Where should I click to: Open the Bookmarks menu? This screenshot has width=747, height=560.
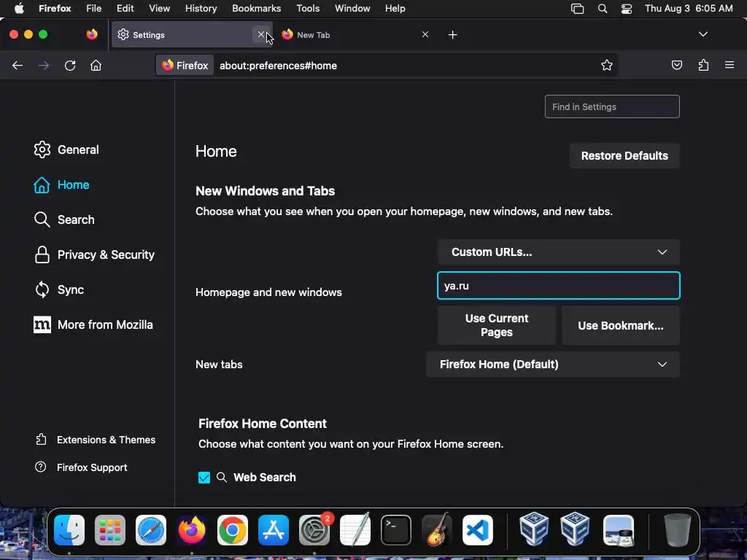256,9
